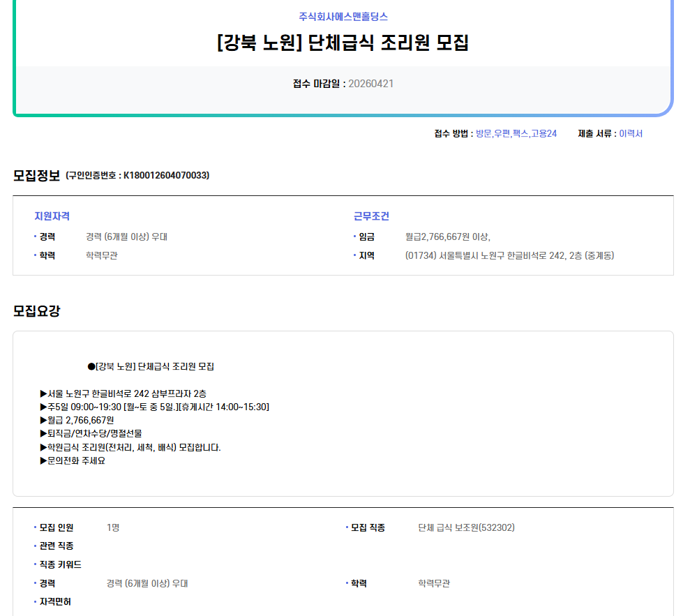690x616 pixels.
Task: Click the 제출 서류 value 이력서
Action: [631, 133]
